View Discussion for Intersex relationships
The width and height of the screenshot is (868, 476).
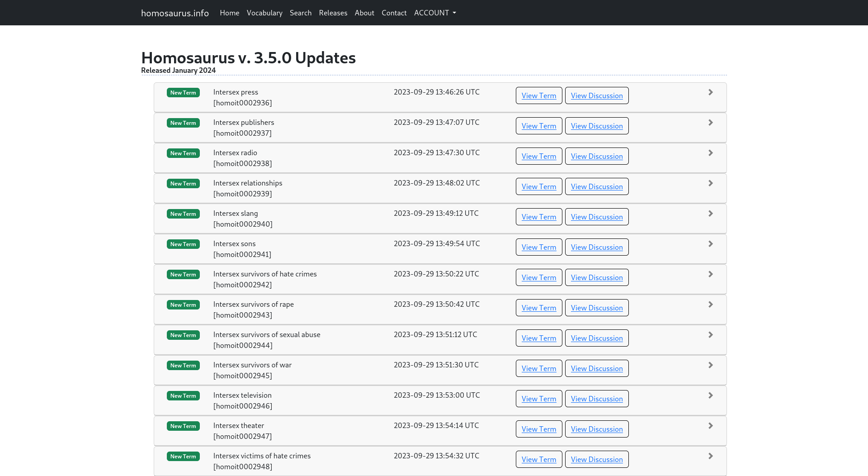click(596, 186)
